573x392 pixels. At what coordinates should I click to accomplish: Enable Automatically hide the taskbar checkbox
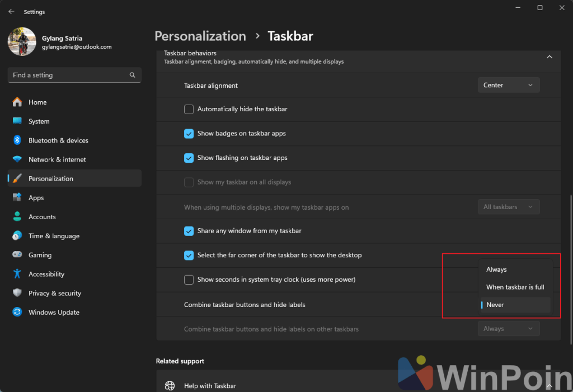[x=189, y=110]
